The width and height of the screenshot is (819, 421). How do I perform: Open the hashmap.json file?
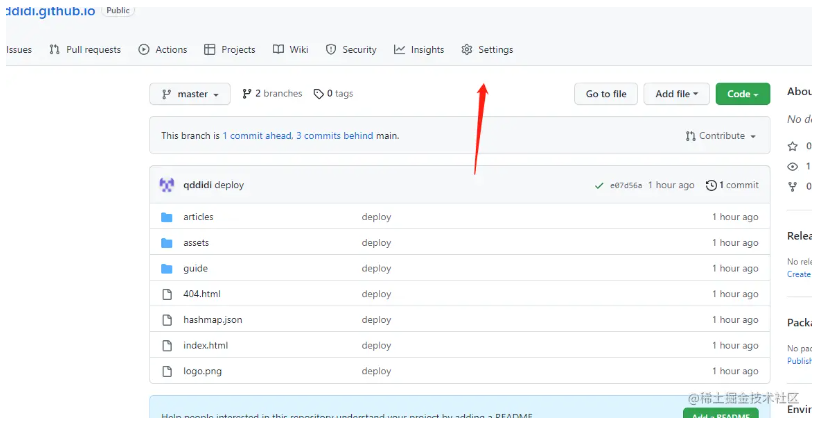[213, 320]
